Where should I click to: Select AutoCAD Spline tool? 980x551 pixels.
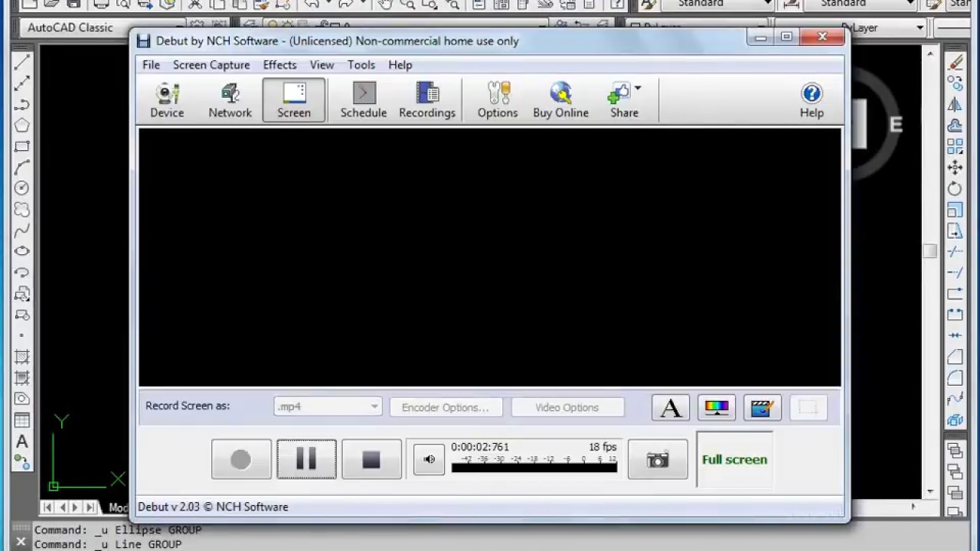pyautogui.click(x=21, y=230)
